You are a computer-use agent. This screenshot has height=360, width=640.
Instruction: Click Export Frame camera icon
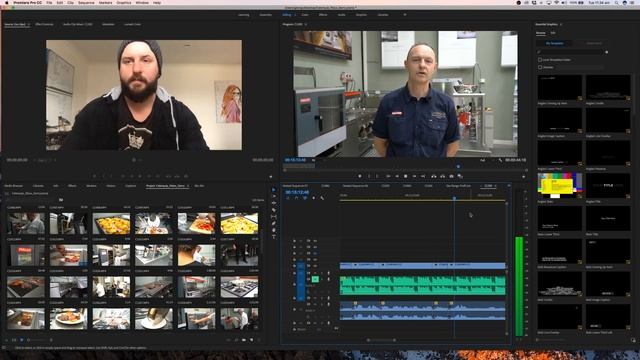[451, 176]
